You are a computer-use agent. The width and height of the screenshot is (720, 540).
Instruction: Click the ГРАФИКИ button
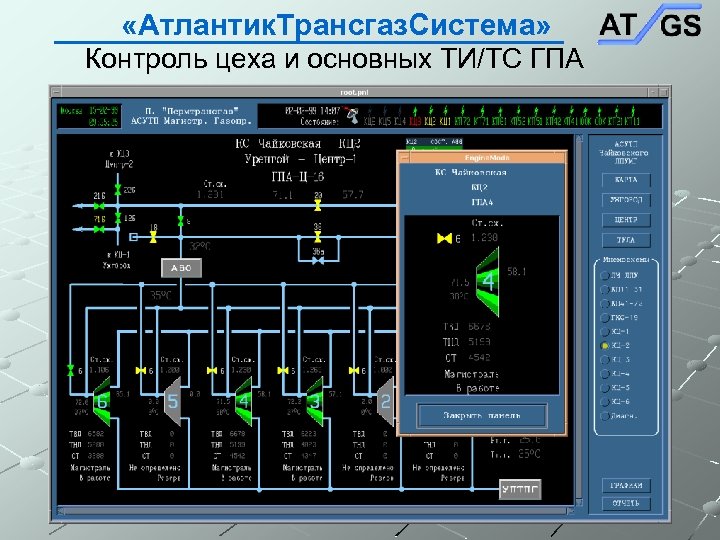626,486
